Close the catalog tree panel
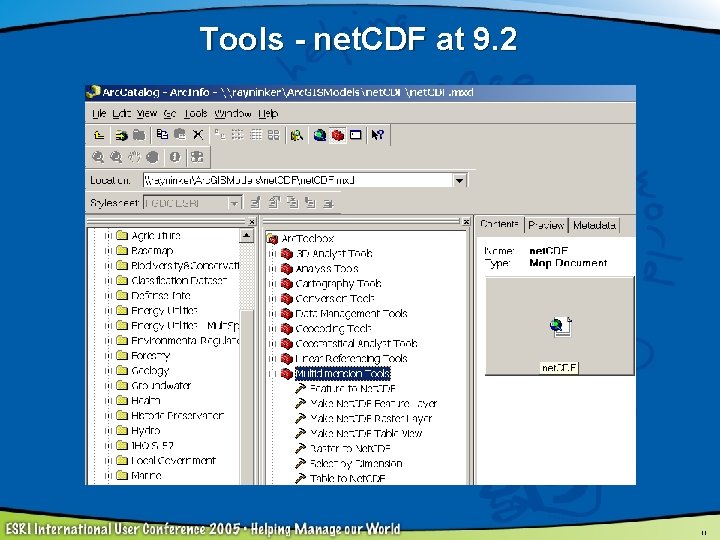 pyautogui.click(x=252, y=222)
